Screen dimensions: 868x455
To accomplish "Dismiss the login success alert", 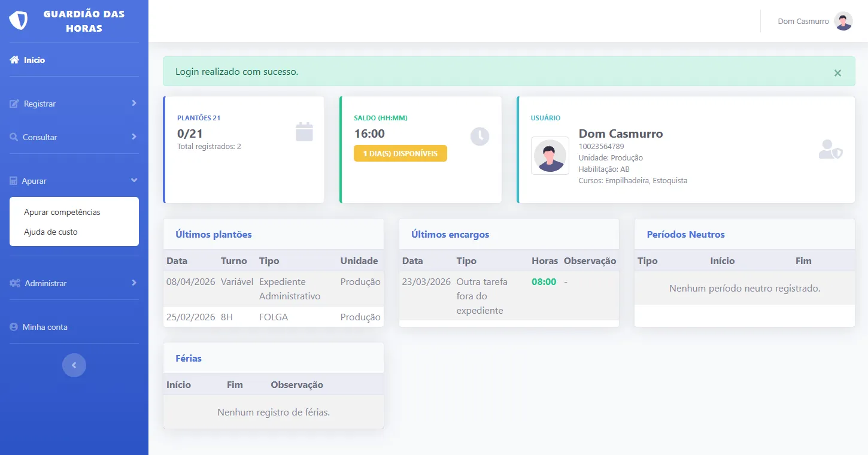I will tap(837, 73).
